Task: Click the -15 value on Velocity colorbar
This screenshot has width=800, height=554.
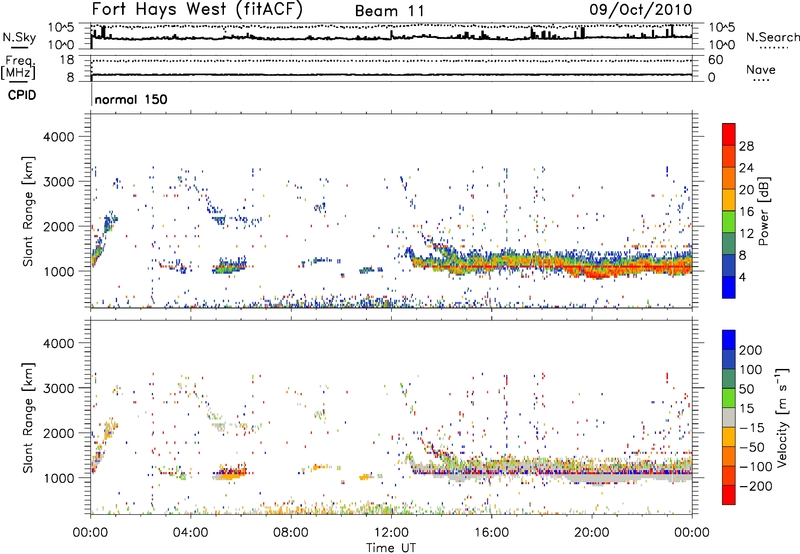Action: coord(752,428)
